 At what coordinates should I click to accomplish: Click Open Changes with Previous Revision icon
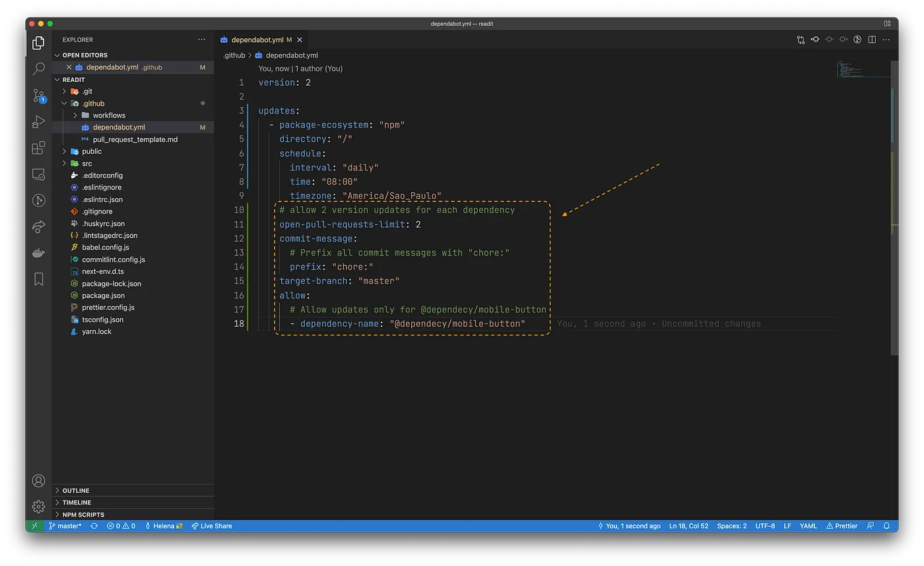[x=815, y=40]
